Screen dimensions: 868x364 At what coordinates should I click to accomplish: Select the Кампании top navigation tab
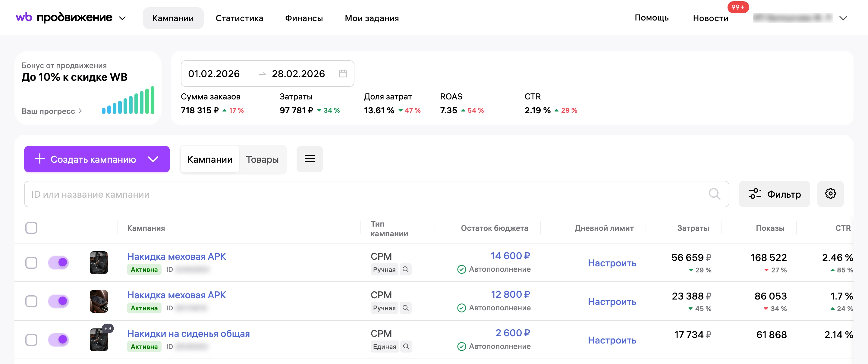[173, 18]
